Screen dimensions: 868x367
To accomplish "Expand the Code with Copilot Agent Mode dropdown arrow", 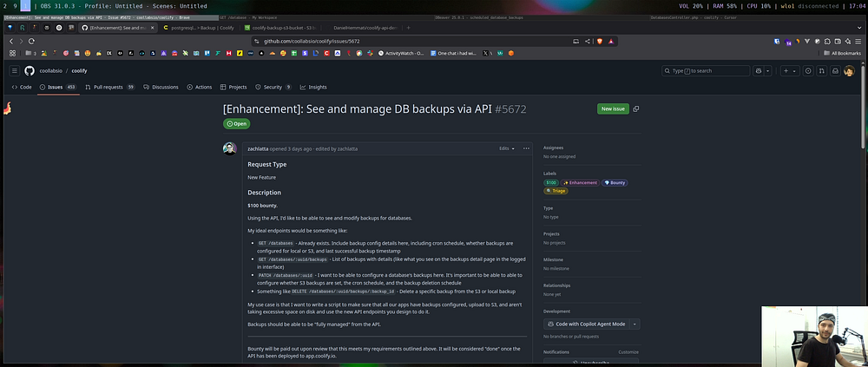I will tap(635, 324).
